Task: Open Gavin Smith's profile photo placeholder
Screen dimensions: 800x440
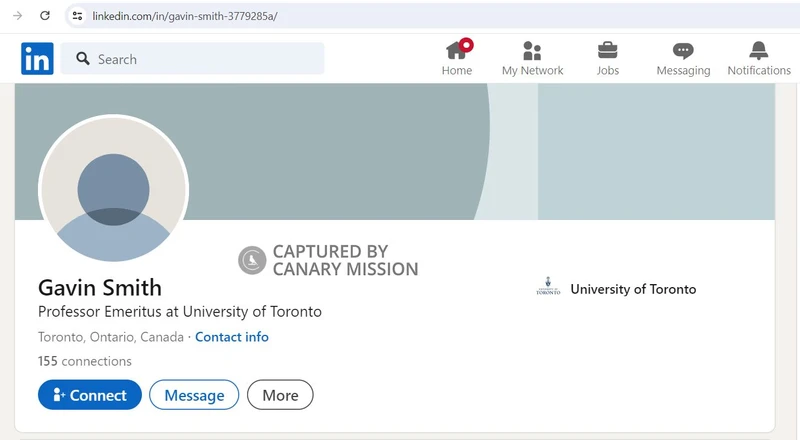Action: pos(113,189)
